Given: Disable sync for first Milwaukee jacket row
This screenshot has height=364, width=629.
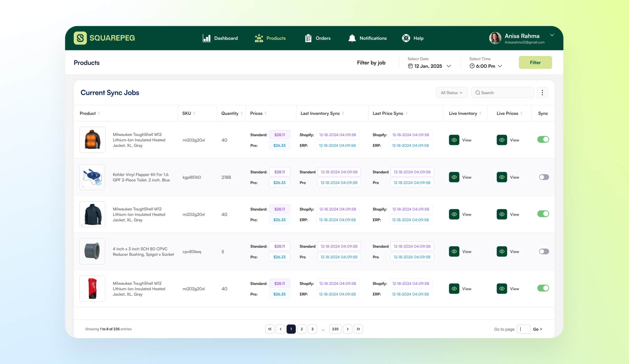Looking at the screenshot, I should (x=543, y=140).
